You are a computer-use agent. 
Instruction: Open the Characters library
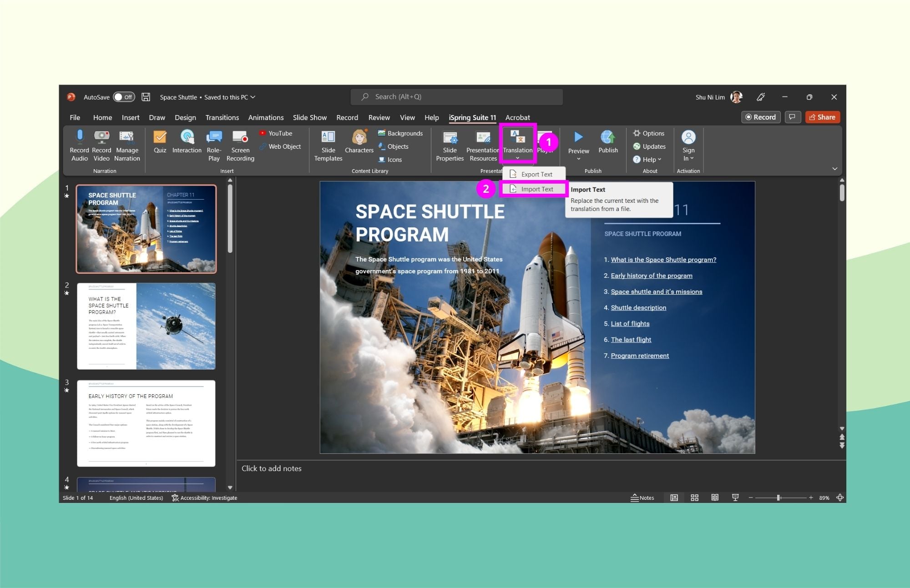point(359,142)
